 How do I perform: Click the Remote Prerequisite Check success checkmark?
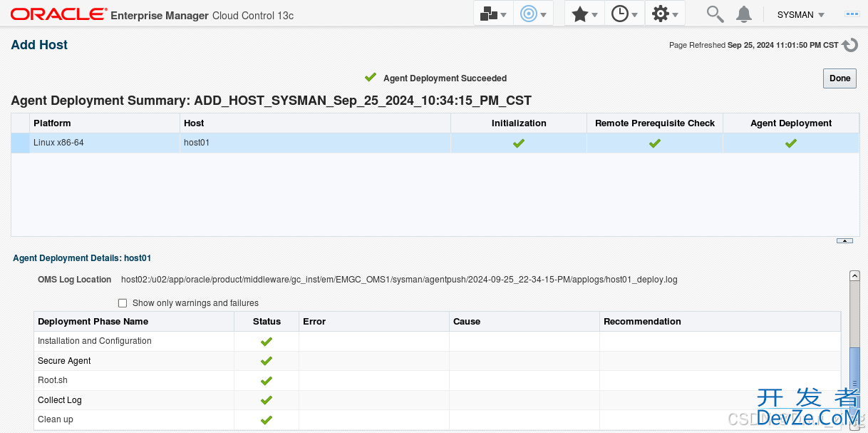click(655, 143)
